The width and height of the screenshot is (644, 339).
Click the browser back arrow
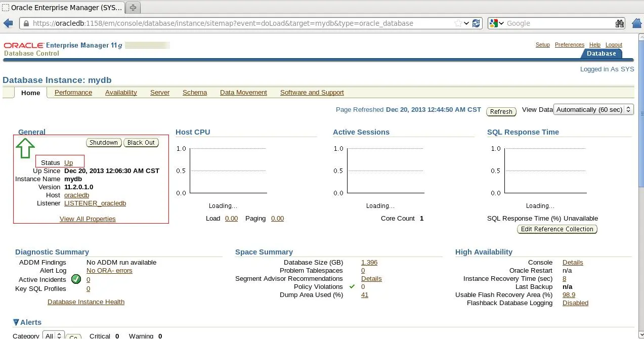(x=8, y=23)
